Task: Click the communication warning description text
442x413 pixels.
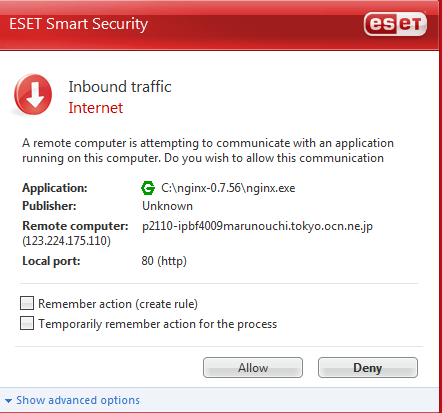Action: (x=208, y=150)
